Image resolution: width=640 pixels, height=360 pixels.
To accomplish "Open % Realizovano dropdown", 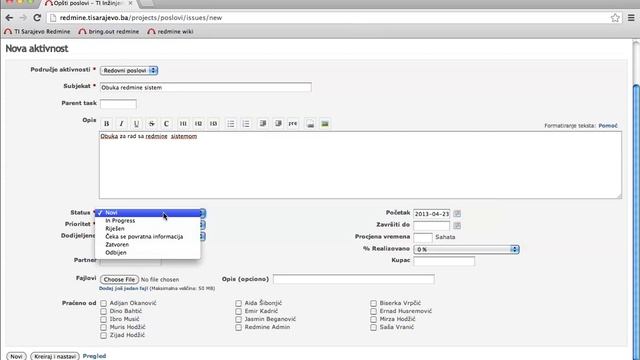I will click(466, 249).
